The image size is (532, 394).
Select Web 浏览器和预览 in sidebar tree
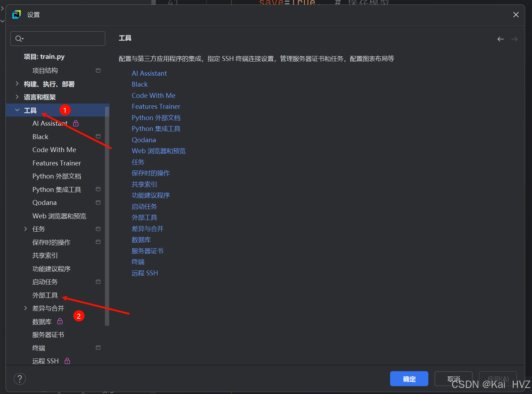59,216
